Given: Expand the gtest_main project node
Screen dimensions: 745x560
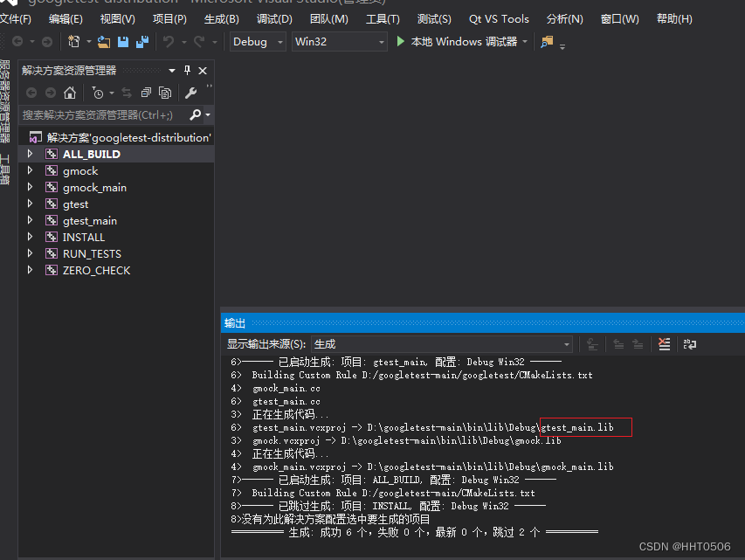Looking at the screenshot, I should point(30,220).
